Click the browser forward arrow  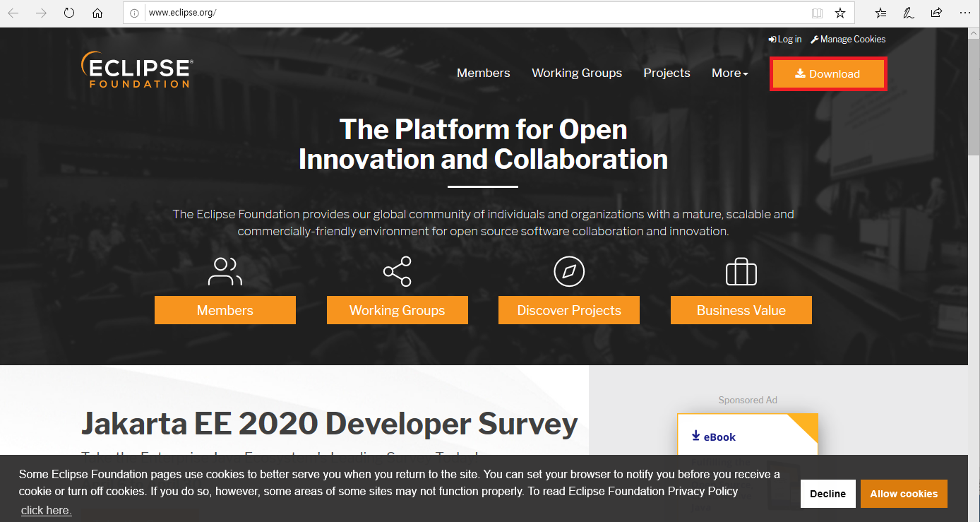pyautogui.click(x=41, y=13)
